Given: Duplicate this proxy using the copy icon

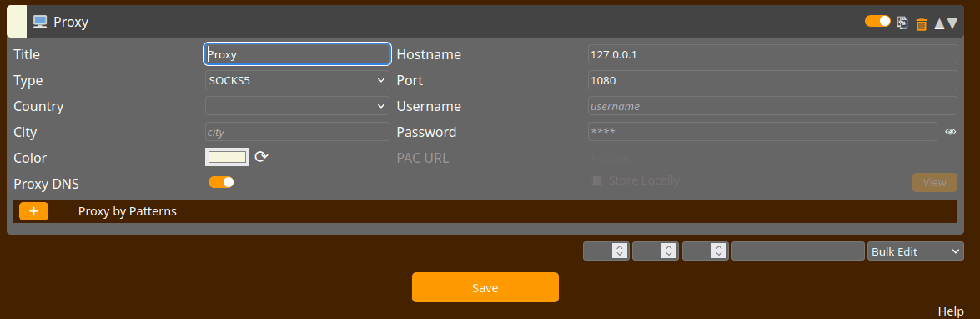Looking at the screenshot, I should point(902,23).
